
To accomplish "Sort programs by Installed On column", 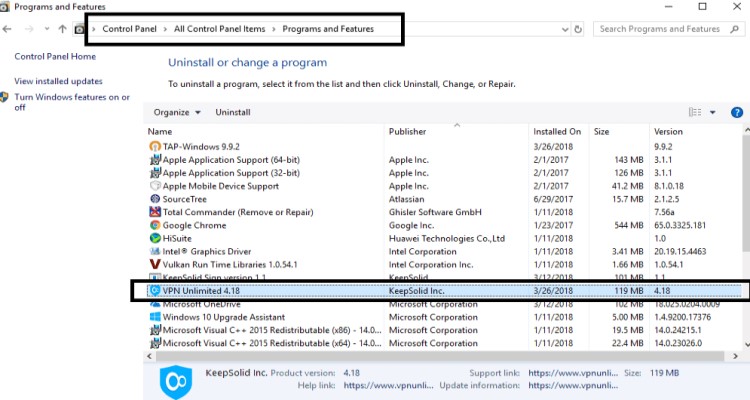I will [x=557, y=131].
